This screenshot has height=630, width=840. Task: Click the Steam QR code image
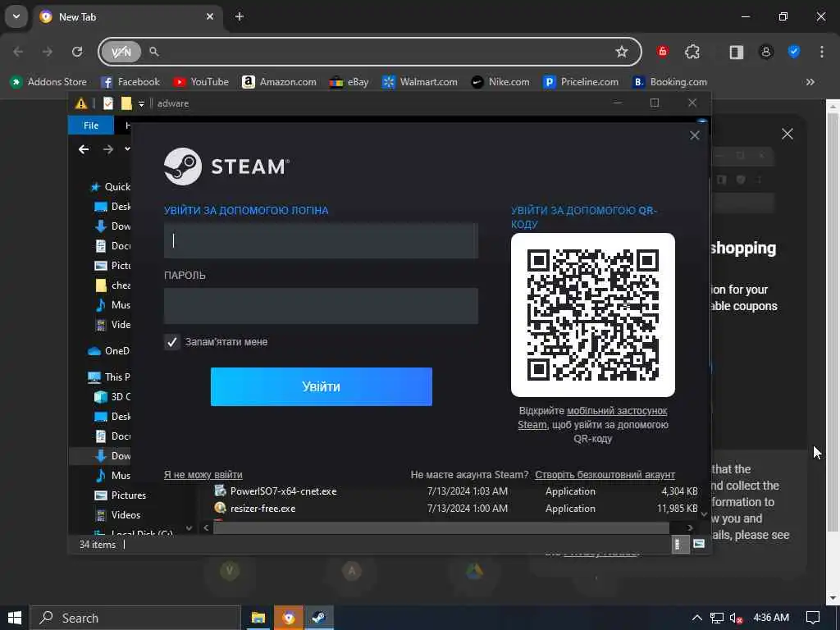[x=592, y=314]
